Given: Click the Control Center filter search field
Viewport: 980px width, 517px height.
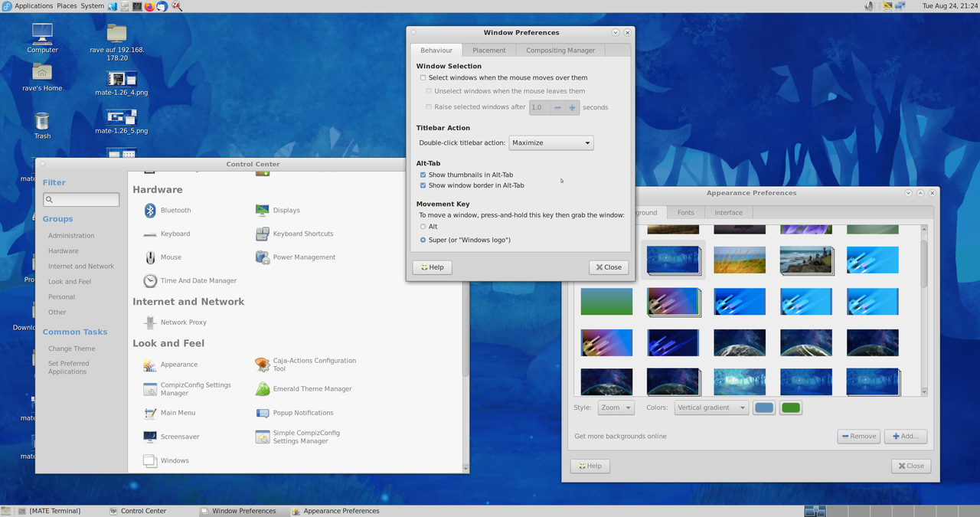Looking at the screenshot, I should [x=81, y=200].
